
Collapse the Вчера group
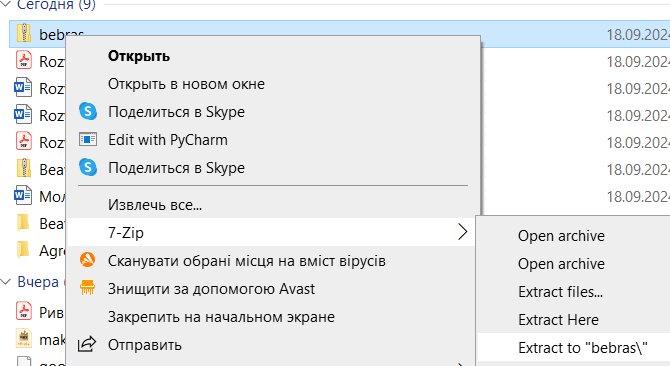point(6,282)
